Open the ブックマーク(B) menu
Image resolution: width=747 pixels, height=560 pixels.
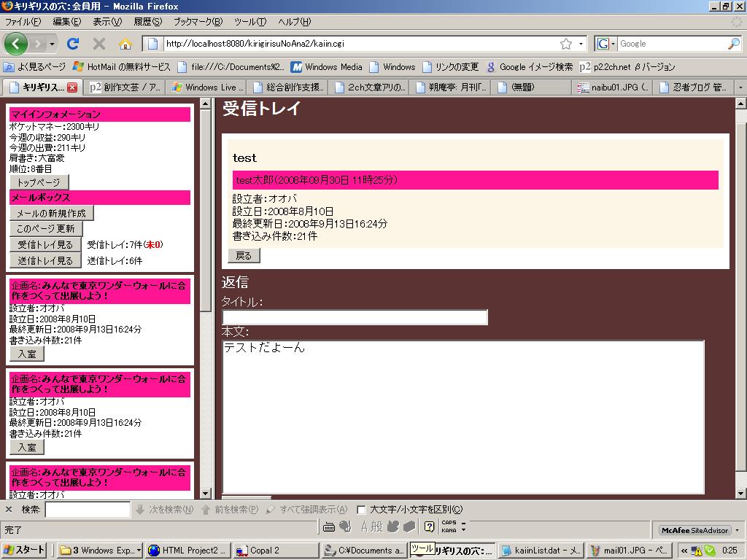pyautogui.click(x=198, y=21)
